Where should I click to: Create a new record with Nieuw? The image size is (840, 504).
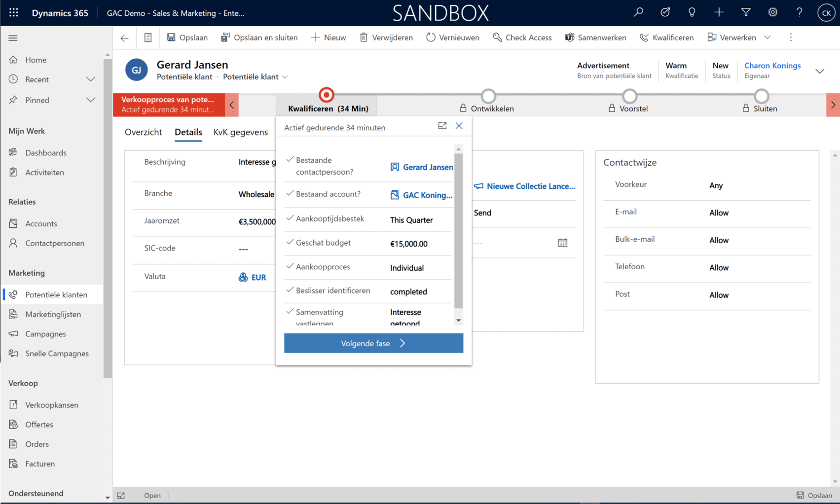[x=329, y=37]
